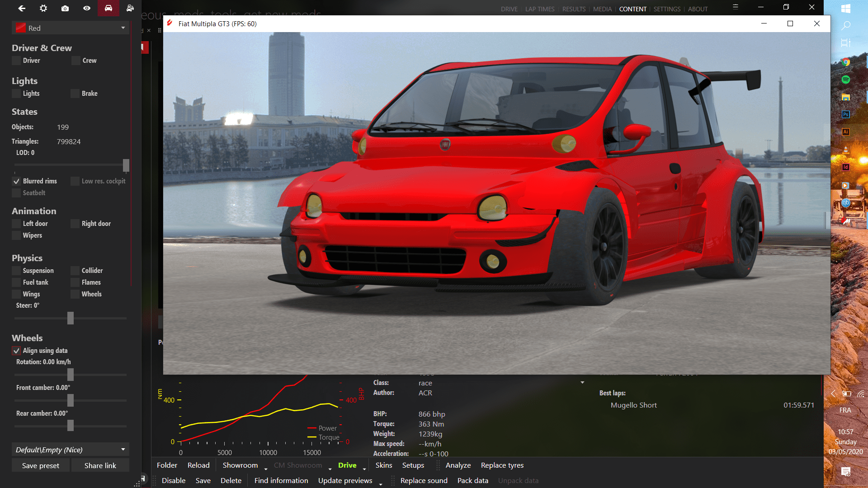
Task: Open the Action Center notifications
Action: coord(846,472)
